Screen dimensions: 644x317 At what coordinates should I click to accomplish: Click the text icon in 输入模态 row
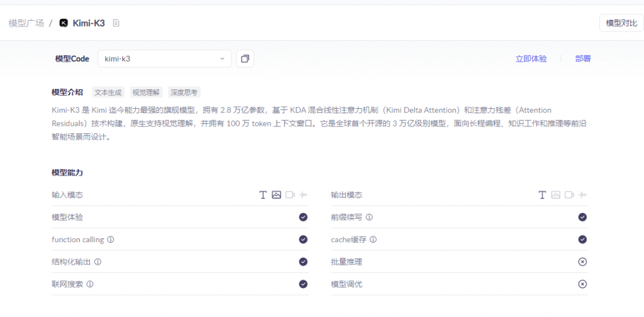[x=264, y=195]
